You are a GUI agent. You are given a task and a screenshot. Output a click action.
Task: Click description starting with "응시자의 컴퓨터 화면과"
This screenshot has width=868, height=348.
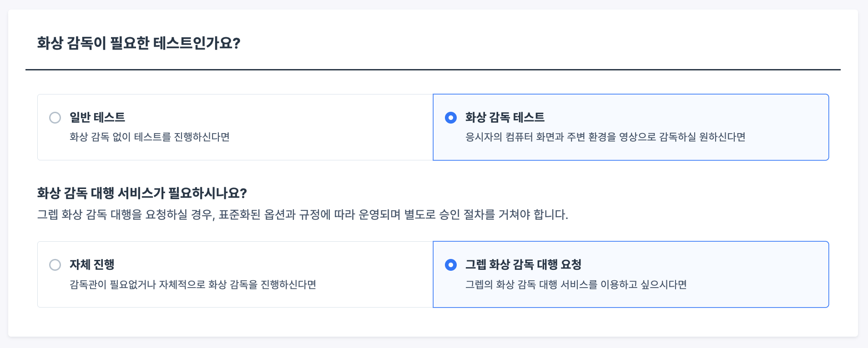[x=605, y=137]
